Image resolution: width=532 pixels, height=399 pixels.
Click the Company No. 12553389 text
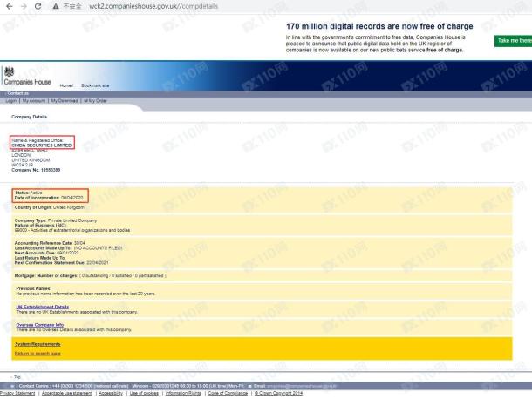pos(36,170)
